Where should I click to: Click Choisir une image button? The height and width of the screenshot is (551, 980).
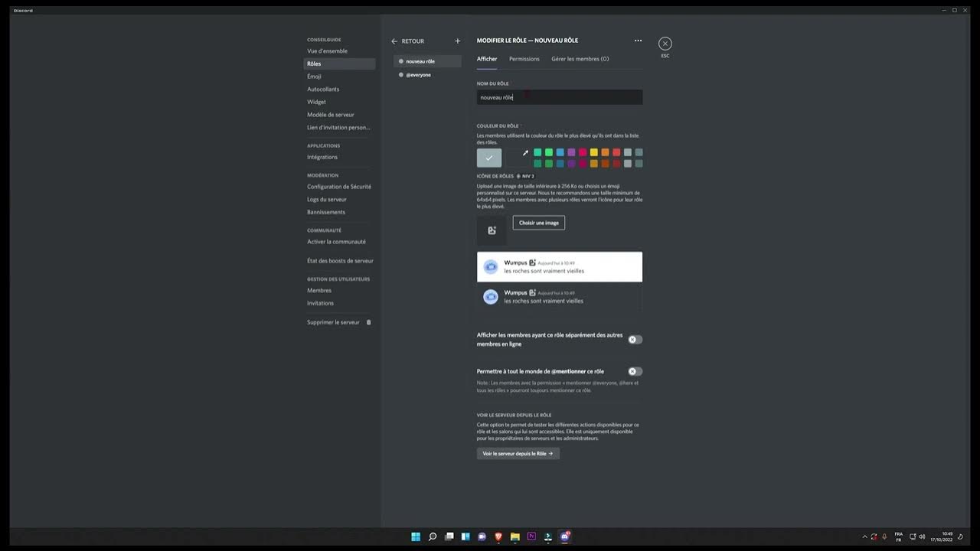539,223
